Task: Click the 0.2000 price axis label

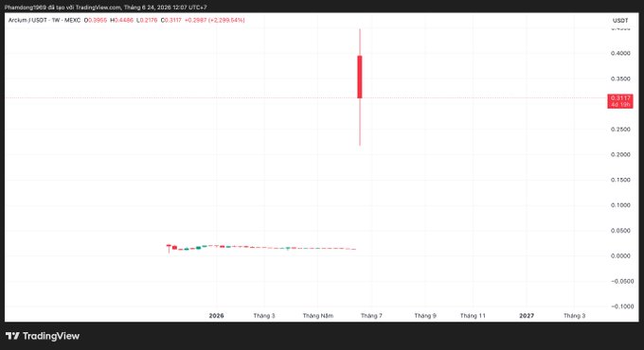Action: [620, 155]
